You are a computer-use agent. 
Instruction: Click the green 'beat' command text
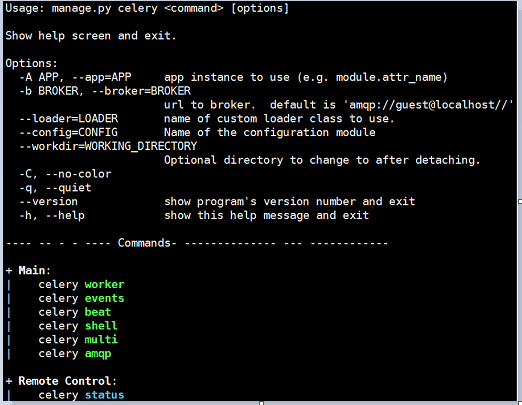point(98,312)
